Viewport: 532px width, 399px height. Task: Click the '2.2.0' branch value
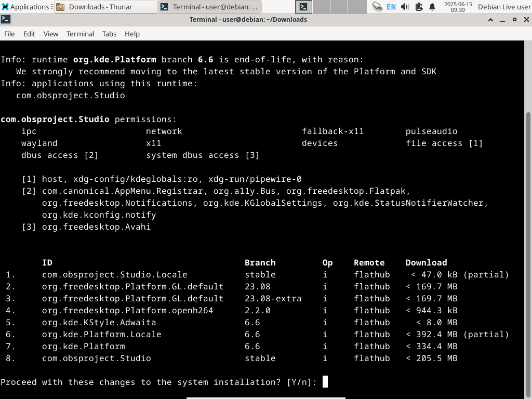[x=258, y=311]
